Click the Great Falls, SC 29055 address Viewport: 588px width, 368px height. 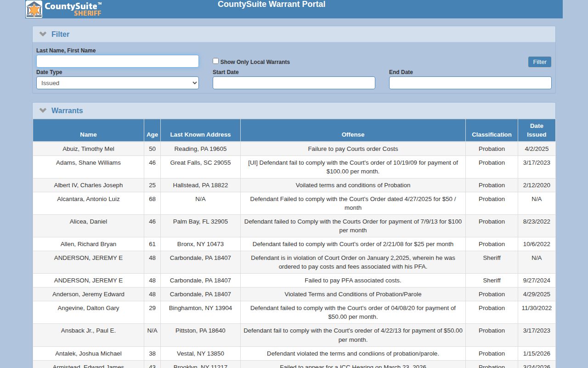pyautogui.click(x=200, y=163)
